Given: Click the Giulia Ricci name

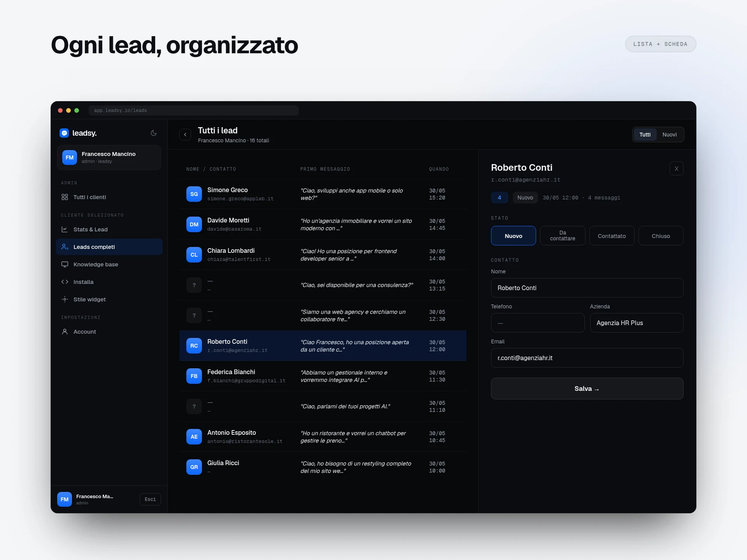Looking at the screenshot, I should [x=223, y=463].
